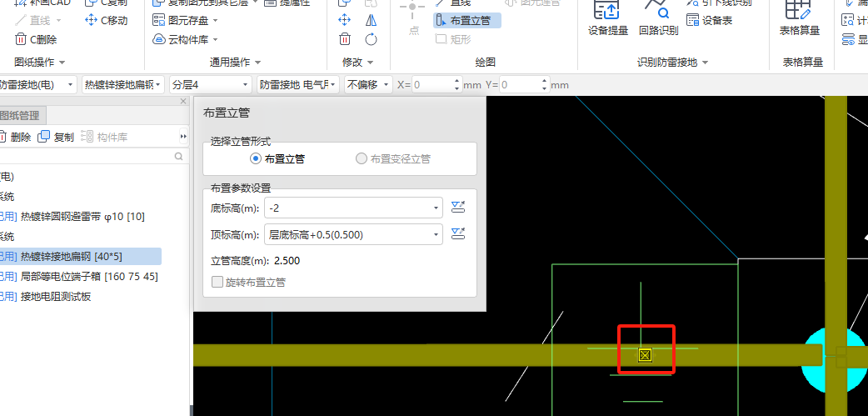
Task: Click into the X offset input field
Action: tap(432, 85)
